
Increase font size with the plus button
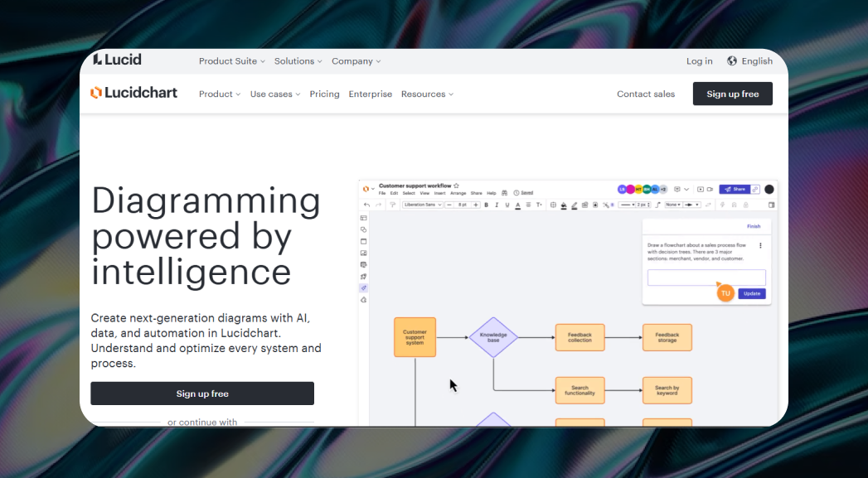pyautogui.click(x=476, y=205)
